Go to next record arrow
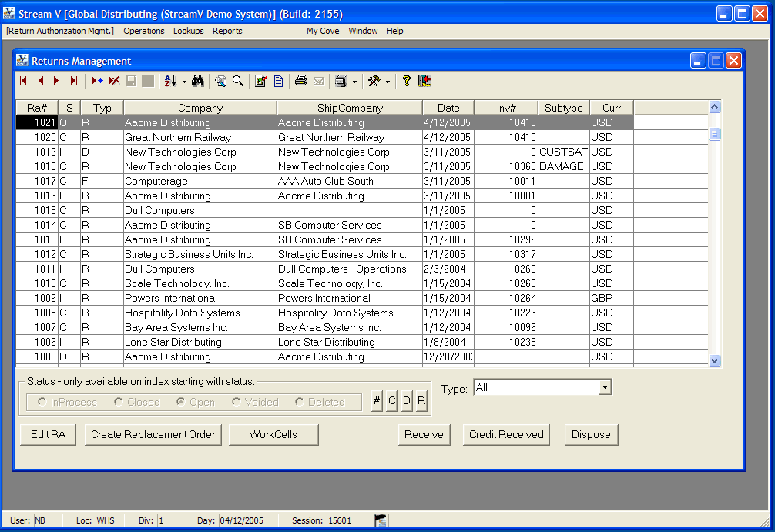Image resolution: width=775 pixels, height=532 pixels. pyautogui.click(x=56, y=81)
